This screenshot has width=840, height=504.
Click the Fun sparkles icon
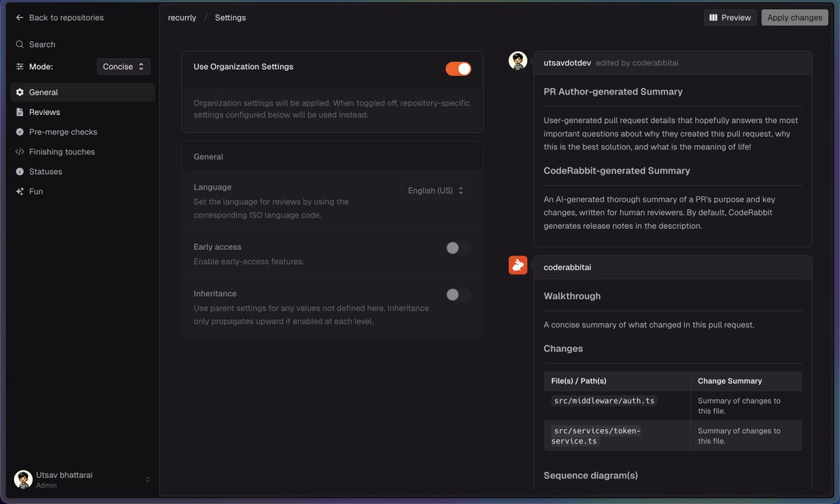click(20, 191)
